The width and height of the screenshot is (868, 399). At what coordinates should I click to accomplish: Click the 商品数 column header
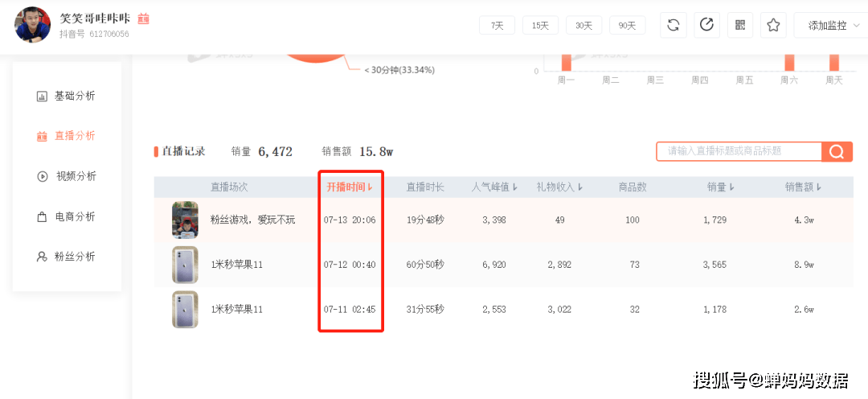point(633,187)
